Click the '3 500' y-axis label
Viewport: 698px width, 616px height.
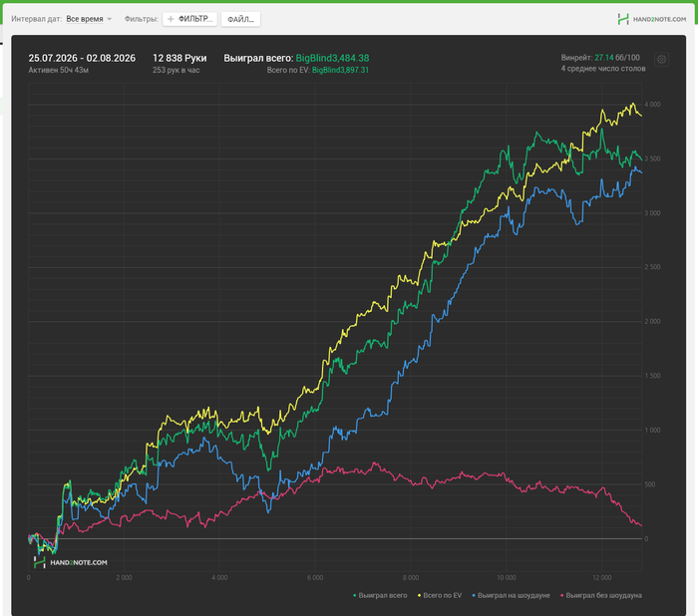[652, 158]
